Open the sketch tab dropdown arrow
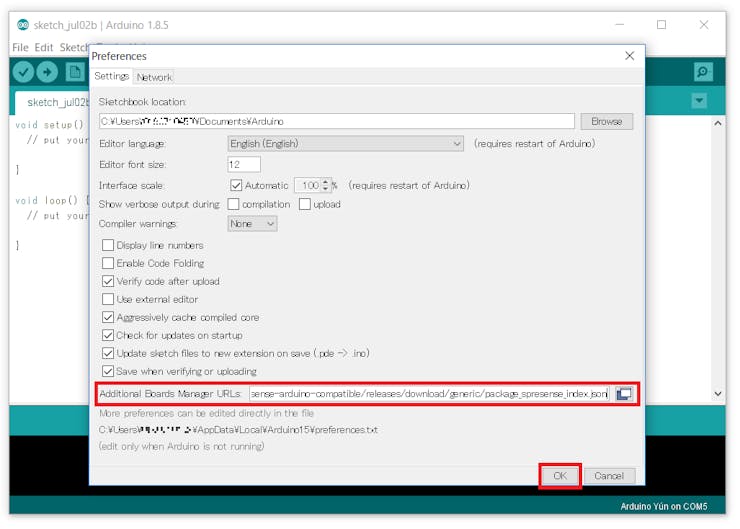The height and width of the screenshot is (529, 740). (x=699, y=101)
